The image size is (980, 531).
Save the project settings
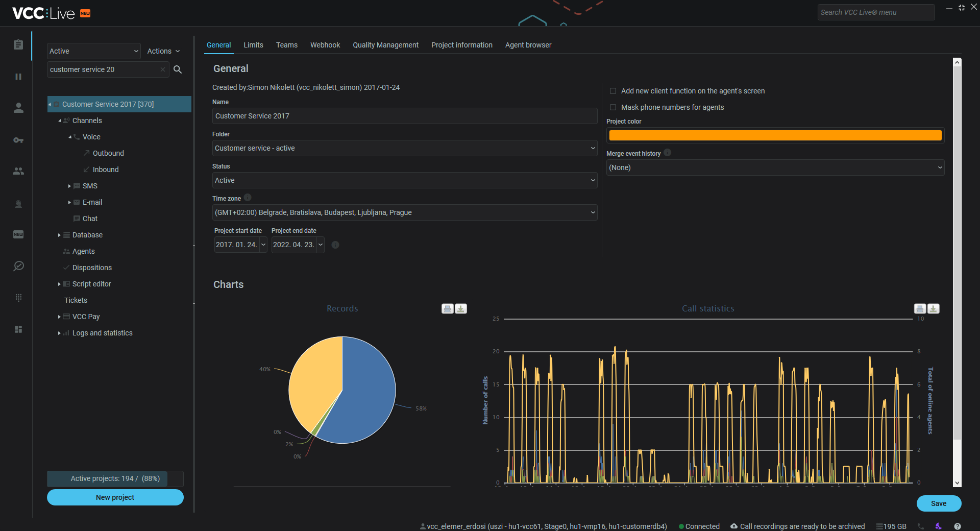pyautogui.click(x=939, y=503)
